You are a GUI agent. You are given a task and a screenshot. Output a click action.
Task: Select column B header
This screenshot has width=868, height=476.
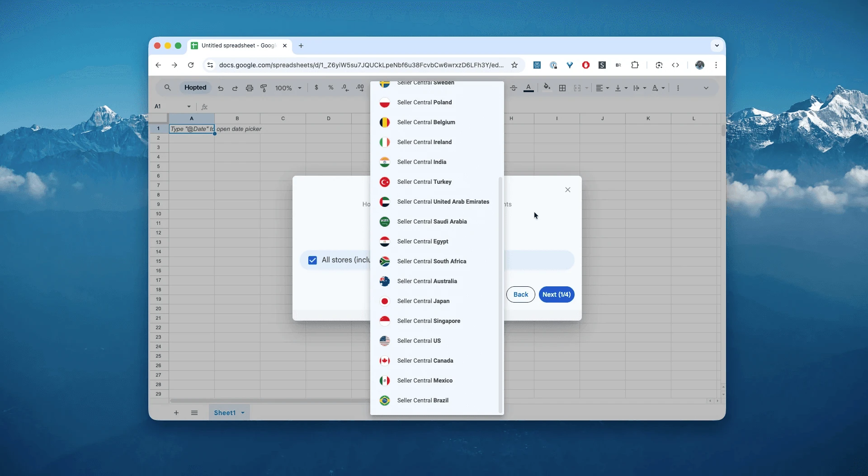pos(237,118)
